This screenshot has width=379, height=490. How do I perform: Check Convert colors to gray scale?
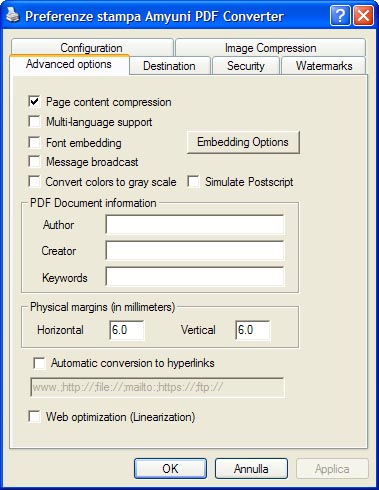pyautogui.click(x=35, y=182)
